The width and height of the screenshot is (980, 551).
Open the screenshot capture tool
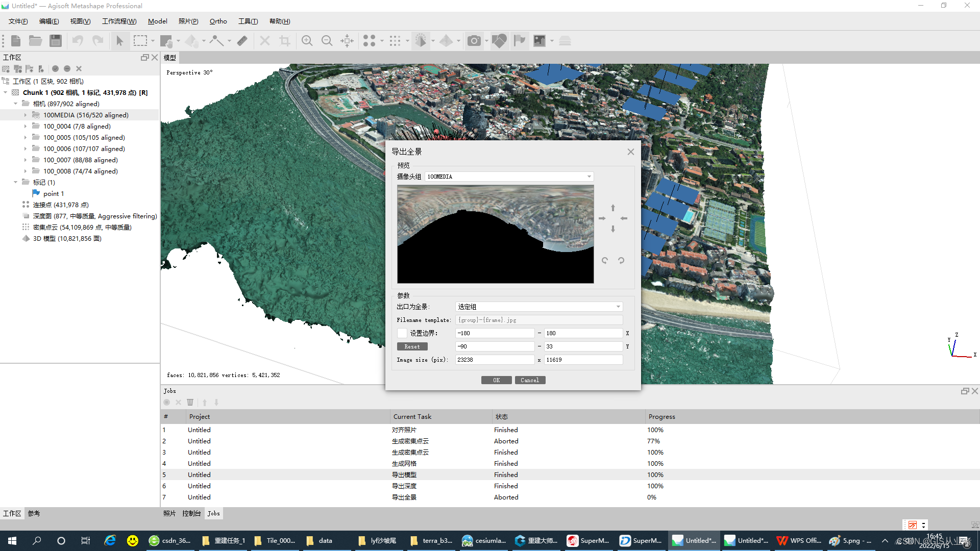(475, 40)
